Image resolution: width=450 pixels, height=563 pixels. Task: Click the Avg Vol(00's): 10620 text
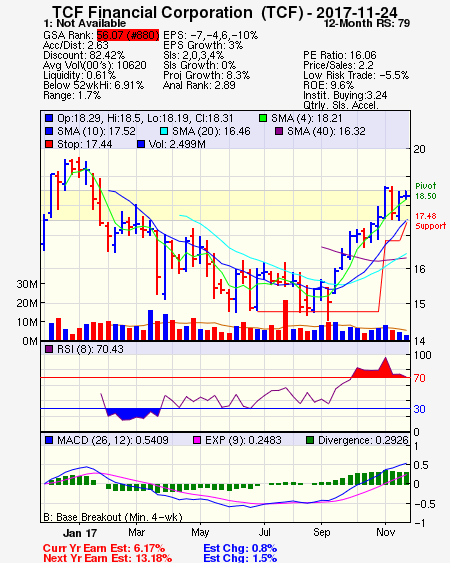(x=95, y=65)
